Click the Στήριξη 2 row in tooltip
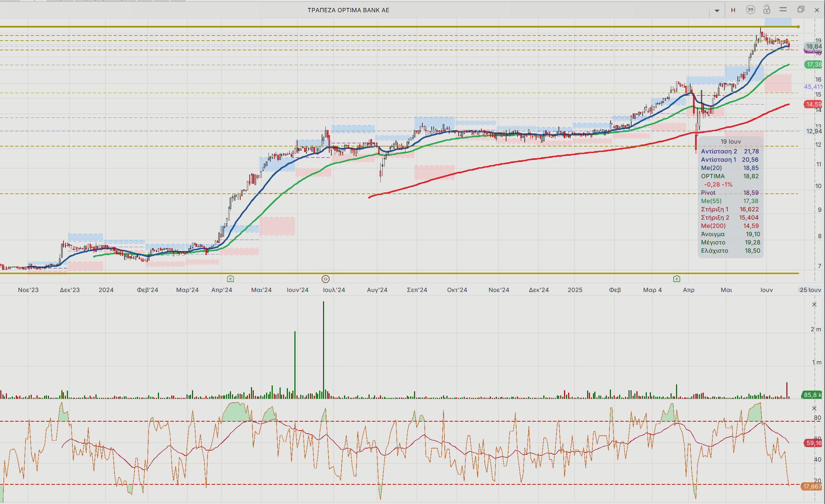 pyautogui.click(x=730, y=218)
